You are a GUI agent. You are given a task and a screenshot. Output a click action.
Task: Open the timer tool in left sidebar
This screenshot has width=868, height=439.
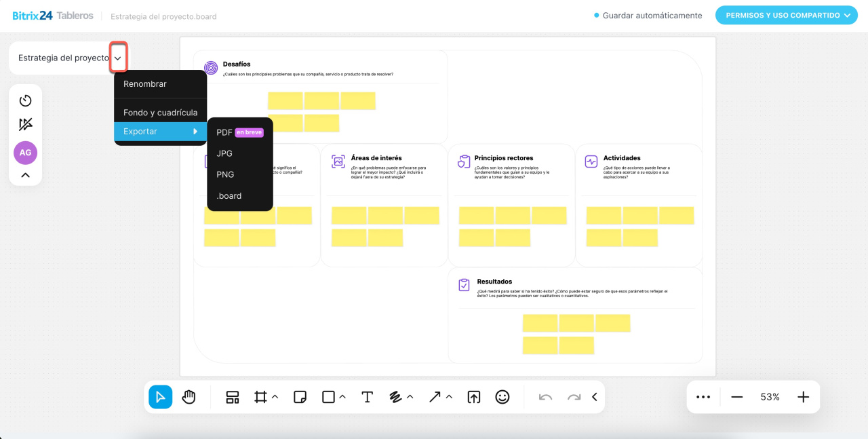(26, 100)
